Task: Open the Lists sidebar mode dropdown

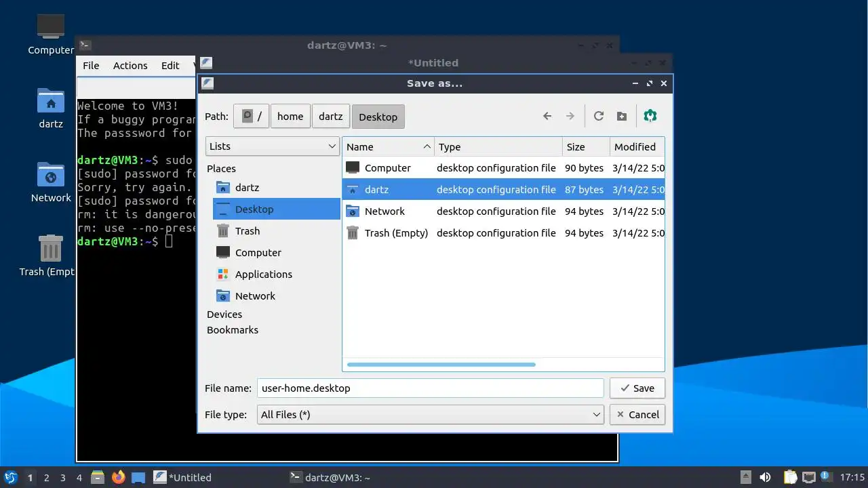Action: tap(273, 146)
